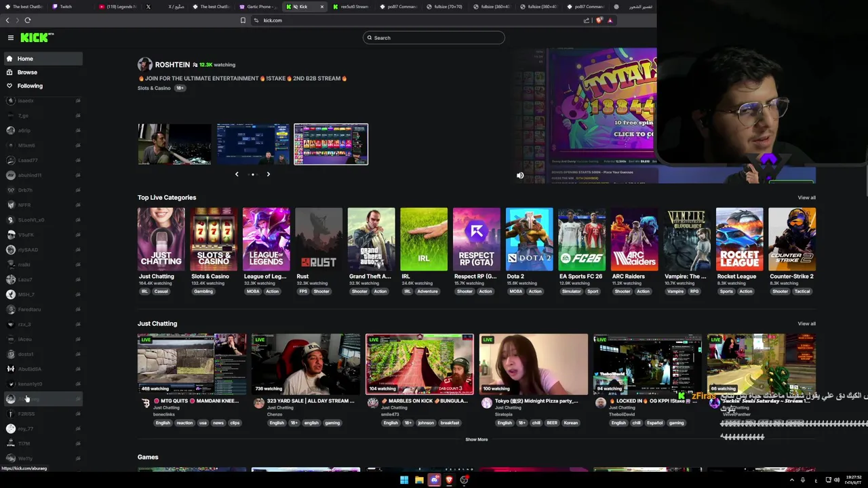Image resolution: width=868 pixels, height=488 pixels.
Task: Open followed channel NFFR in sidebar
Action: pos(43,205)
